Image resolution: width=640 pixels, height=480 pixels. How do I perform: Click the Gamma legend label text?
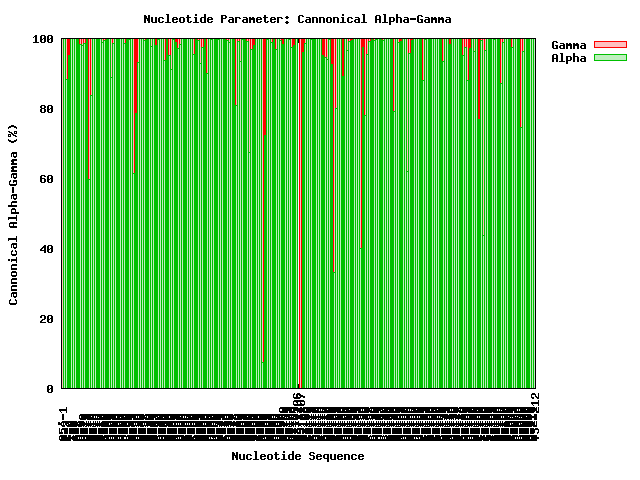pos(569,45)
